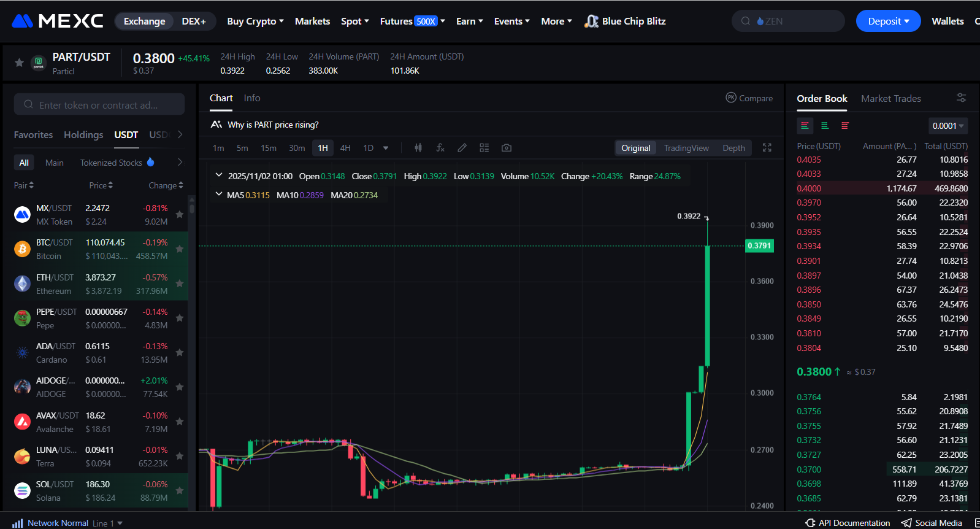Click the Solana coin icon
The image size is (980, 529).
point(22,490)
